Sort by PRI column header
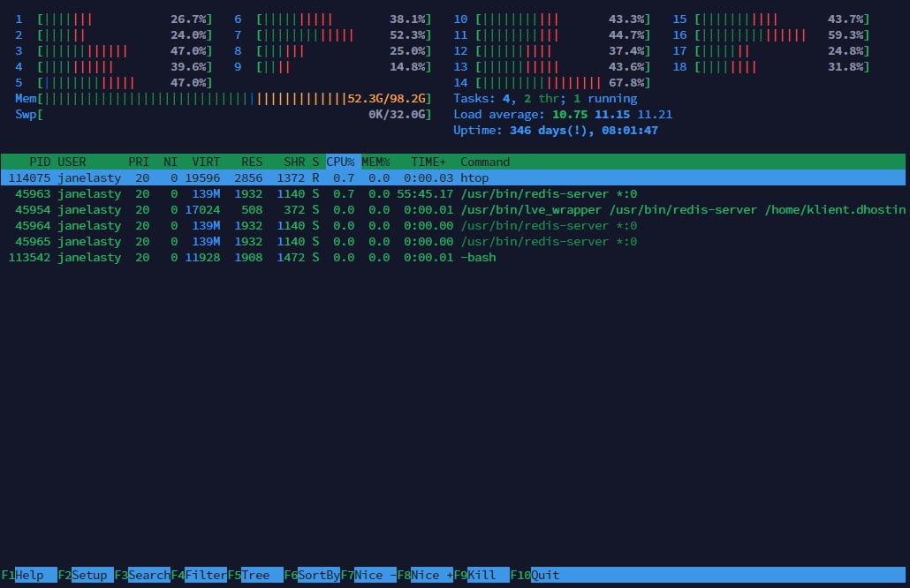The width and height of the screenshot is (910, 588). pos(139,162)
